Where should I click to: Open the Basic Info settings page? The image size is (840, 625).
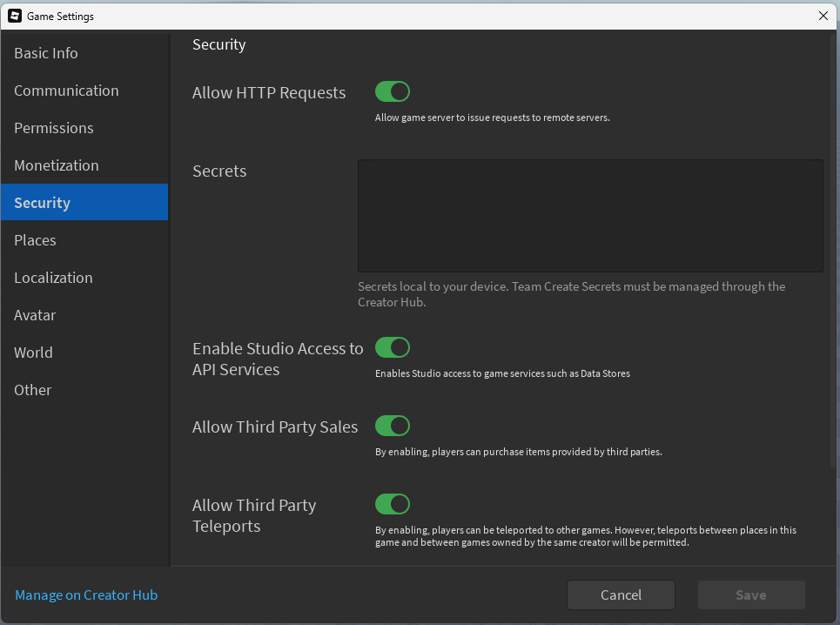[x=45, y=53]
